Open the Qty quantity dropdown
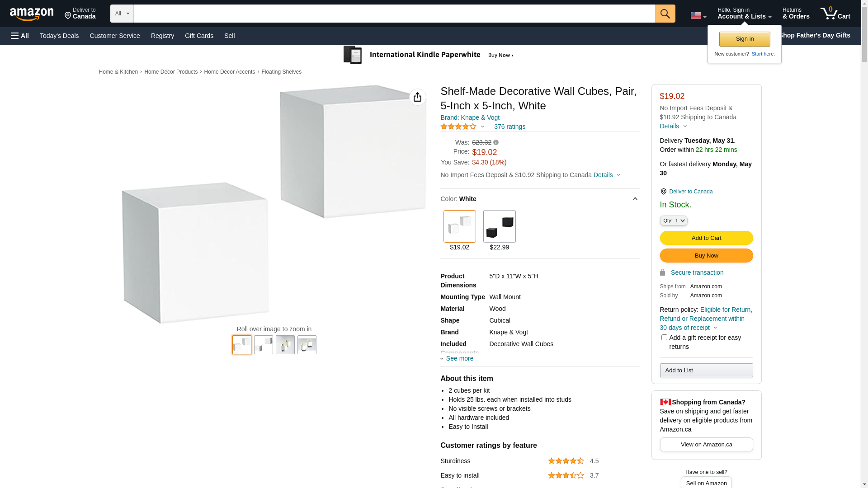 click(x=673, y=221)
